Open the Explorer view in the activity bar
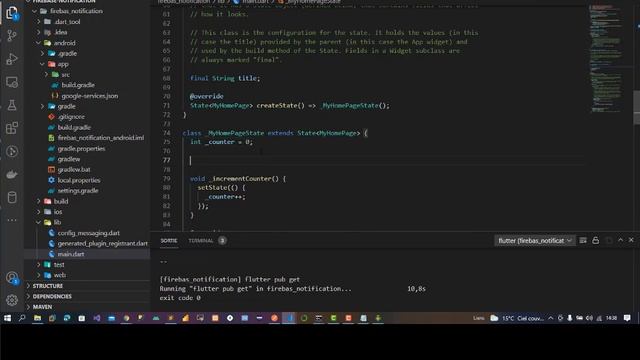Image resolution: width=640 pixels, height=360 pixels. (12, 13)
